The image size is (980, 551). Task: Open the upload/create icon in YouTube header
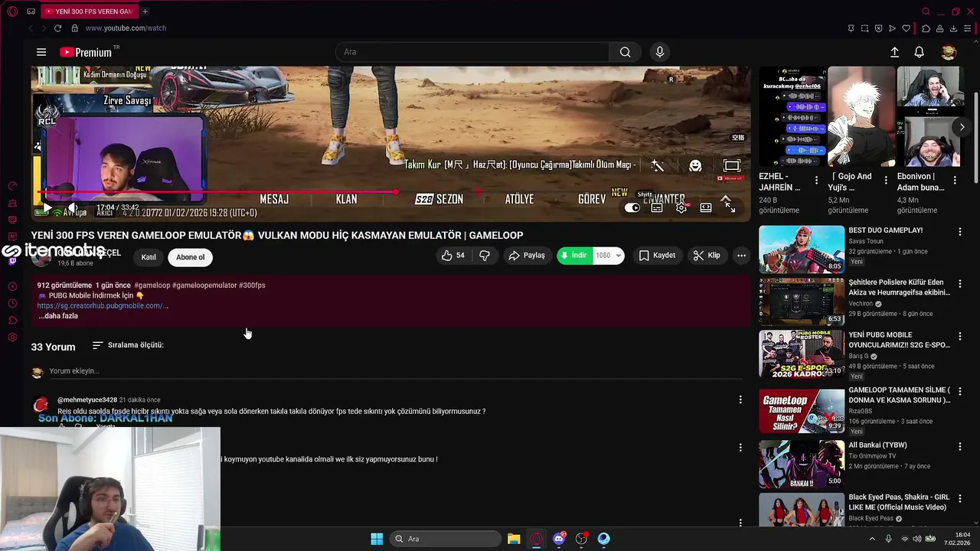(x=894, y=52)
